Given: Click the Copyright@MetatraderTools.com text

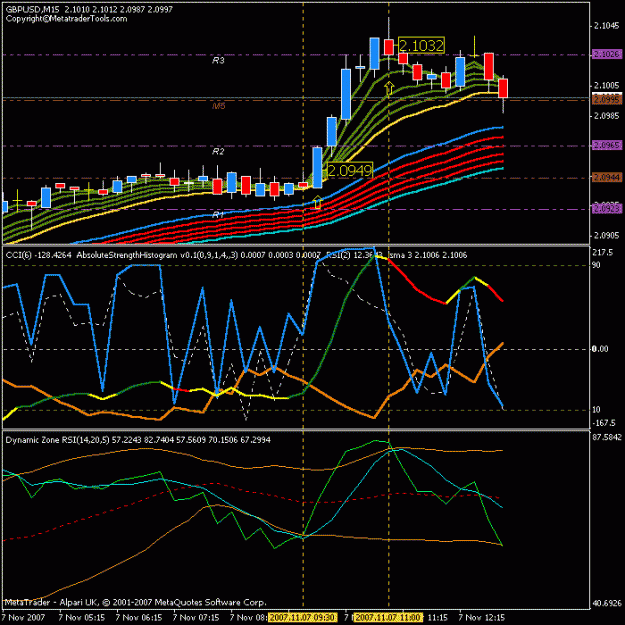Looking at the screenshot, I should pos(67,18).
